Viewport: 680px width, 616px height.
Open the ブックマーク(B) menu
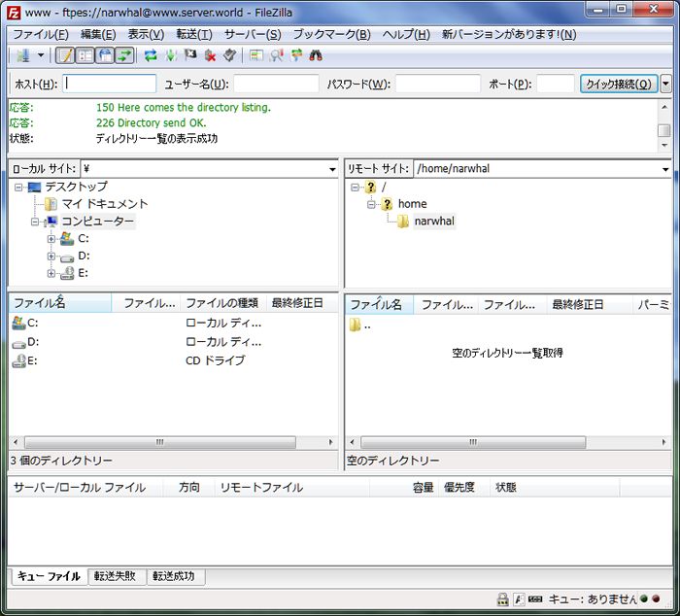pos(332,34)
